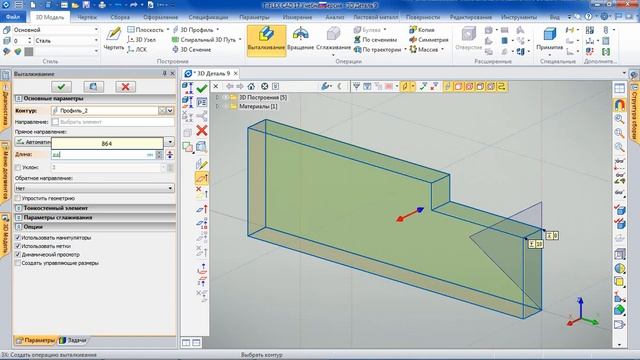
Task: Enable Создать управляющие размеры checkbox
Action: pos(18,263)
